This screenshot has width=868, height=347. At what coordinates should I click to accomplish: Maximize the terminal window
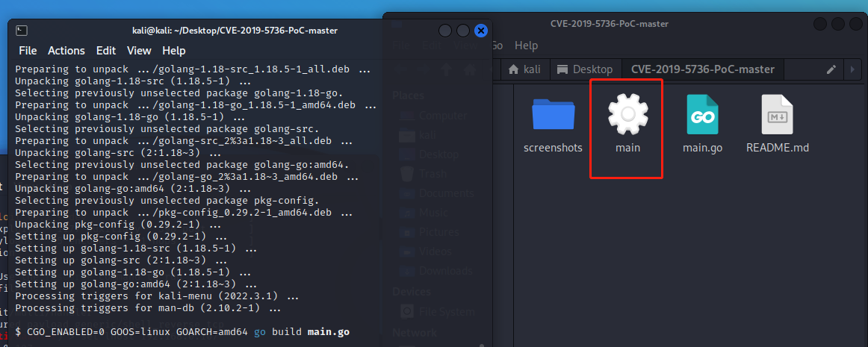tap(463, 31)
